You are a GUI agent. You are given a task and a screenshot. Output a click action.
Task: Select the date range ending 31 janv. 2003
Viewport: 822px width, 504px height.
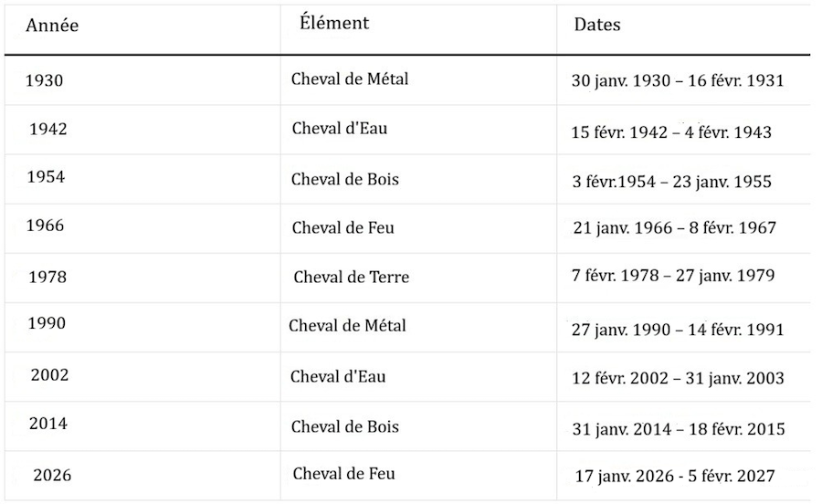(677, 379)
